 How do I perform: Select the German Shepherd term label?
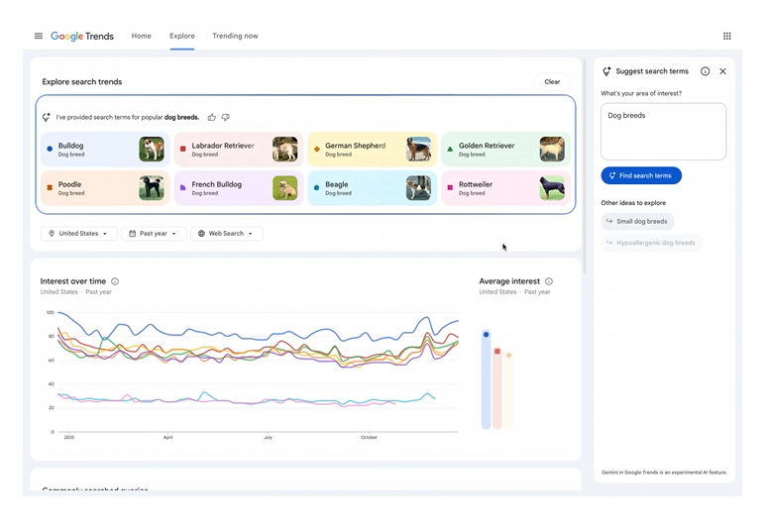(x=356, y=146)
